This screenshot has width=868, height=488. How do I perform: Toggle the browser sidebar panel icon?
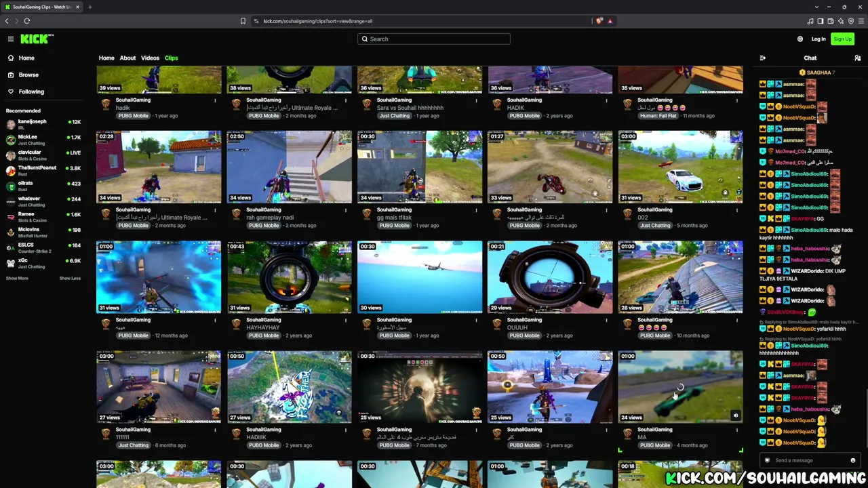point(820,21)
